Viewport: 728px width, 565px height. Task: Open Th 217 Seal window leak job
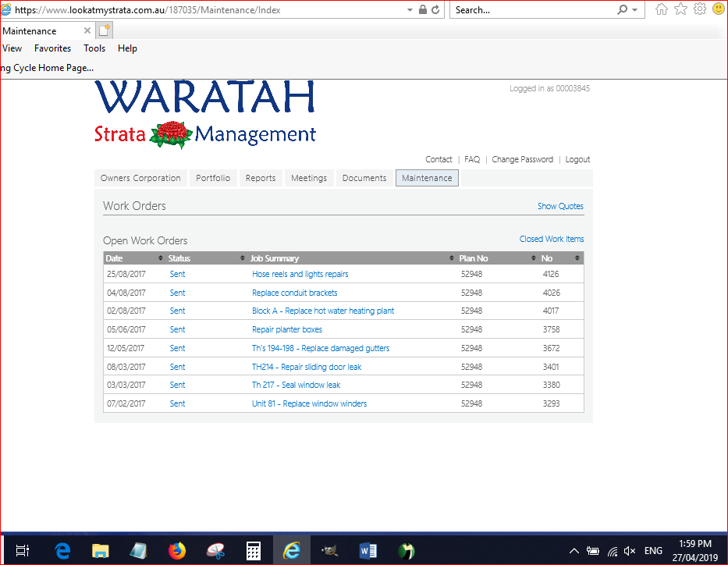point(296,385)
